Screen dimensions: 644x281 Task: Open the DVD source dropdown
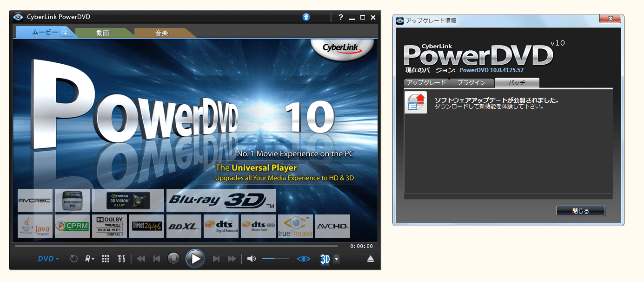48,259
